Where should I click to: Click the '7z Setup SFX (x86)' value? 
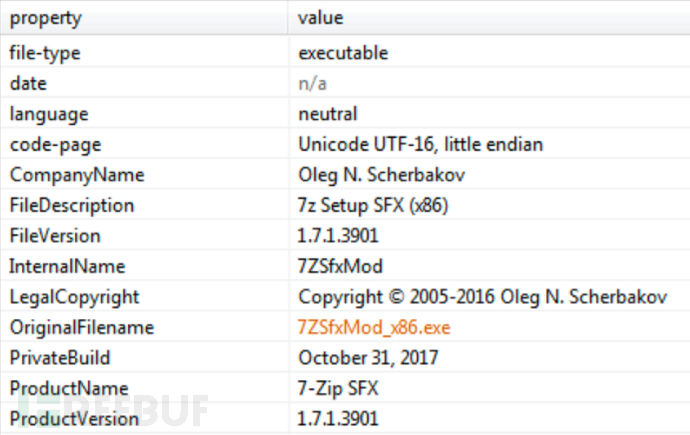375,206
